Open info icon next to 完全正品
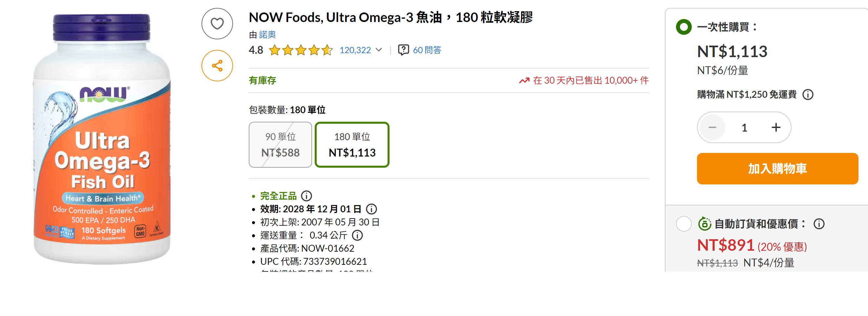 306,196
